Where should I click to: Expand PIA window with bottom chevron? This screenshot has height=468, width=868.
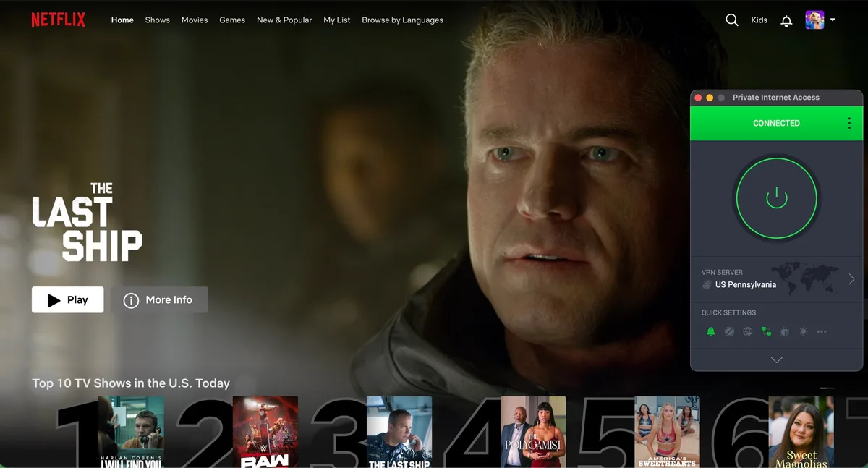pyautogui.click(x=777, y=359)
